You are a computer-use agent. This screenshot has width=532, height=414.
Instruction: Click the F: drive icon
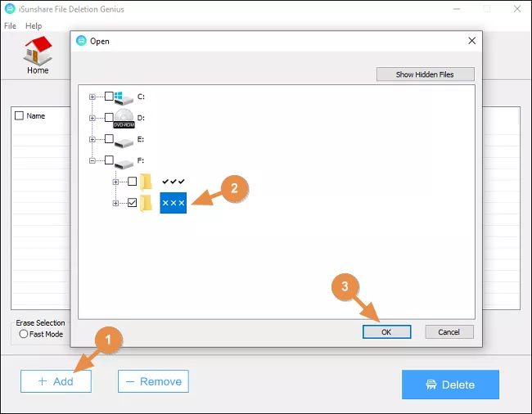[x=124, y=160]
